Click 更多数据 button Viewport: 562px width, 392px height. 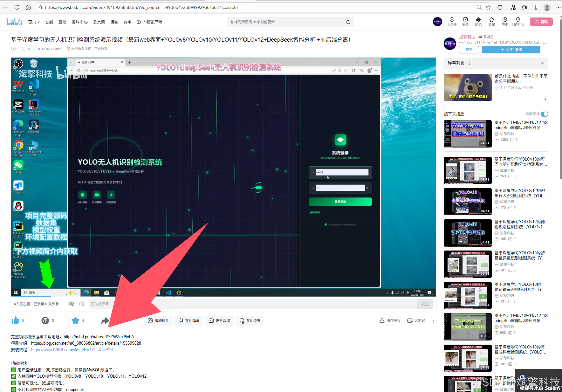pos(219,321)
